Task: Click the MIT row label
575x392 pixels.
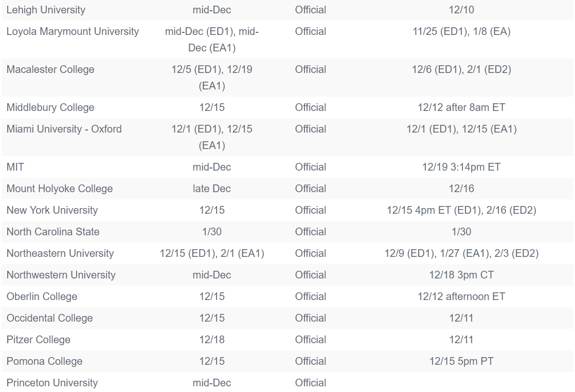Action: [15, 167]
